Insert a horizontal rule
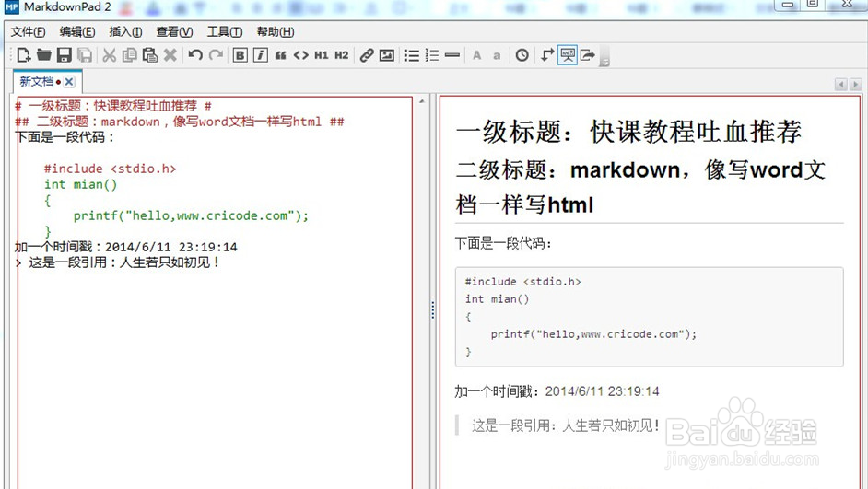Screen dimensions: 868x489 coord(452,54)
